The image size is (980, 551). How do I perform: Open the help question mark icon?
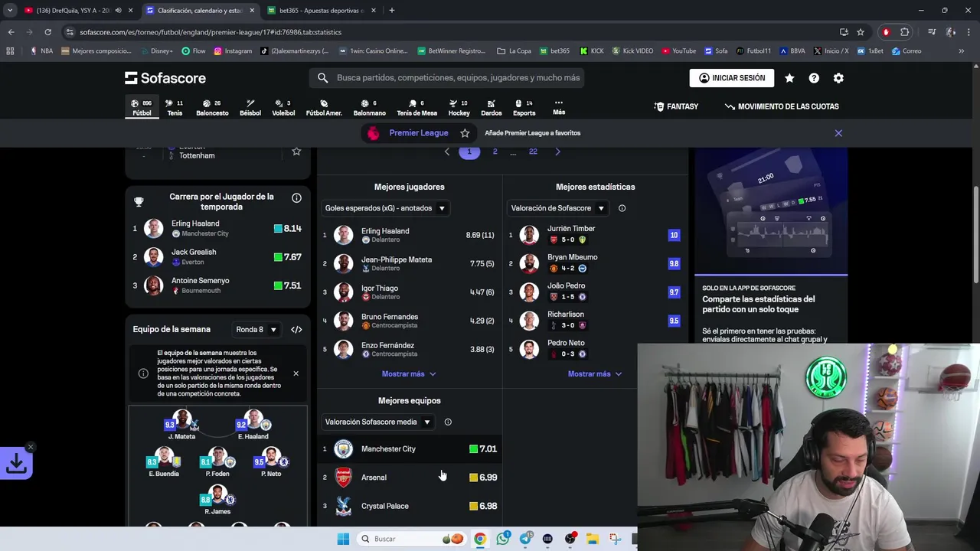(814, 78)
